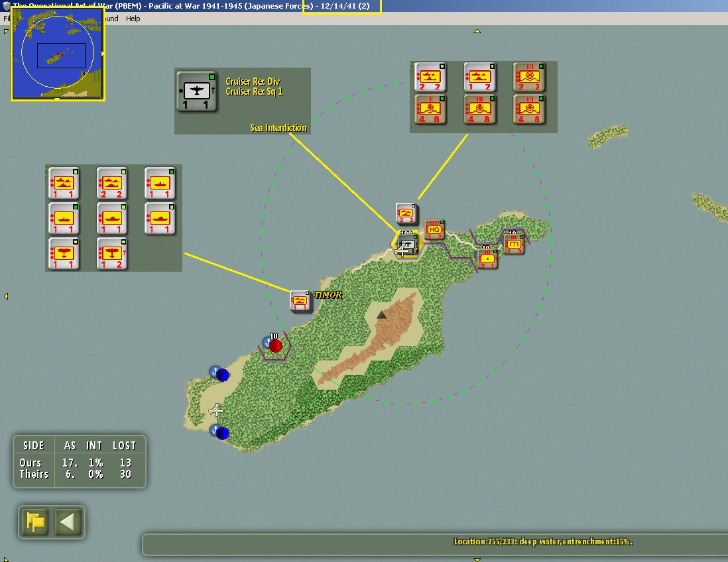Click the yellow flag button
The height and width of the screenshot is (562, 728).
[35, 522]
